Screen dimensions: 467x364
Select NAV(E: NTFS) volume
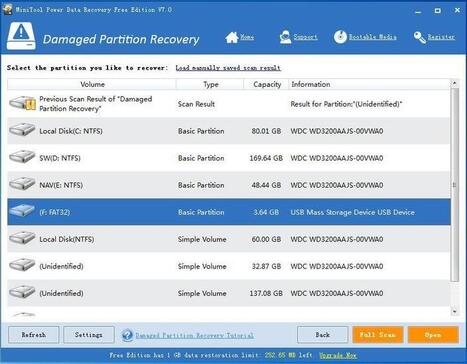point(61,185)
